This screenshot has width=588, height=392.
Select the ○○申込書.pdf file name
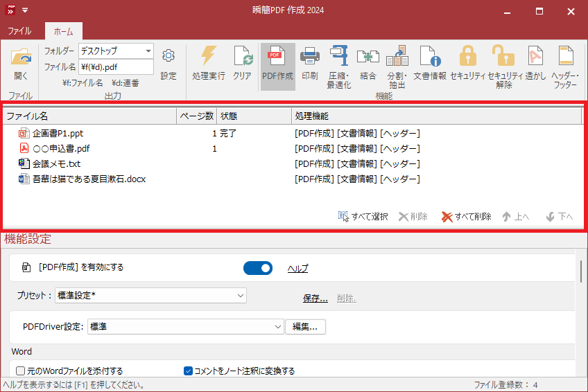(x=61, y=149)
